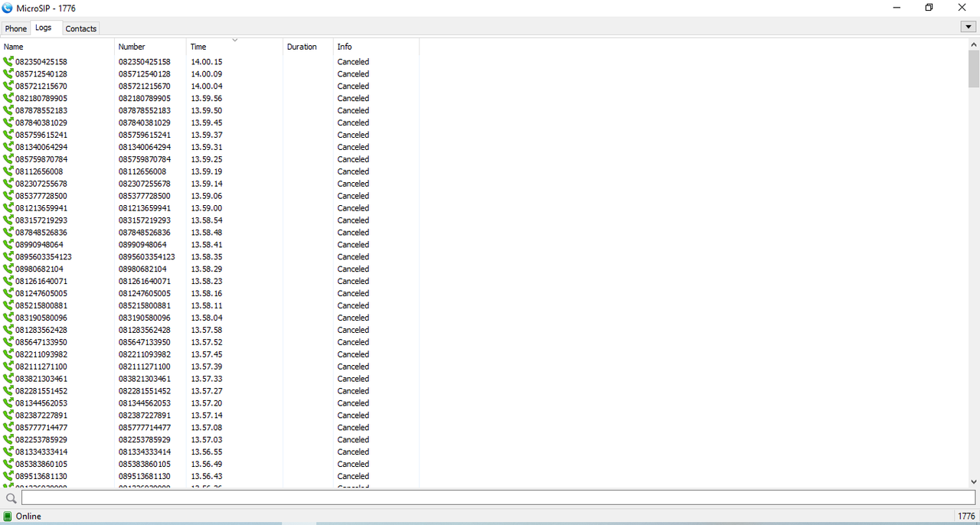Click Canceled info for 089513681130
980x525 pixels.
coord(353,477)
